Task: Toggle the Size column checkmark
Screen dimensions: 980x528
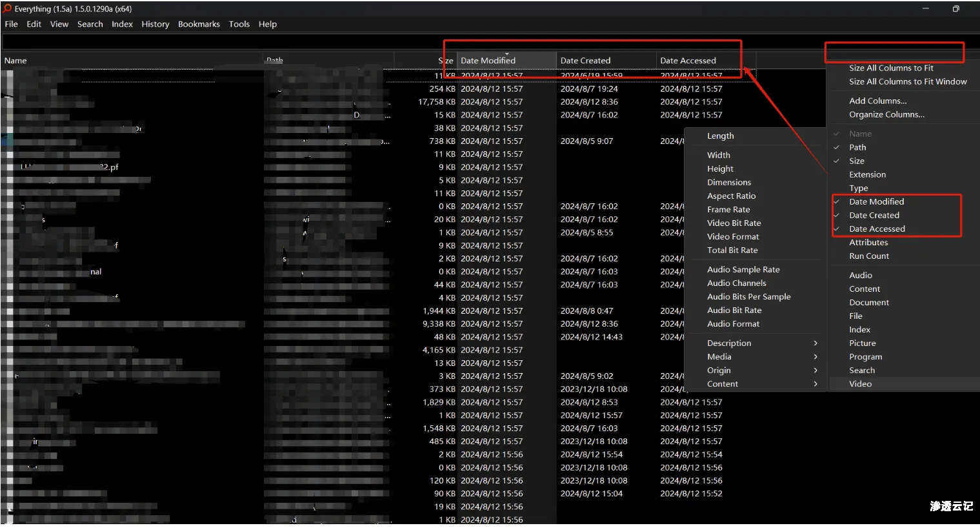Action: point(856,161)
